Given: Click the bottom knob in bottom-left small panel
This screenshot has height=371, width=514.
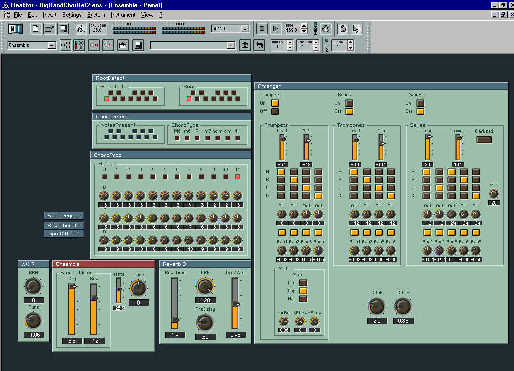Looking at the screenshot, I should (33, 321).
